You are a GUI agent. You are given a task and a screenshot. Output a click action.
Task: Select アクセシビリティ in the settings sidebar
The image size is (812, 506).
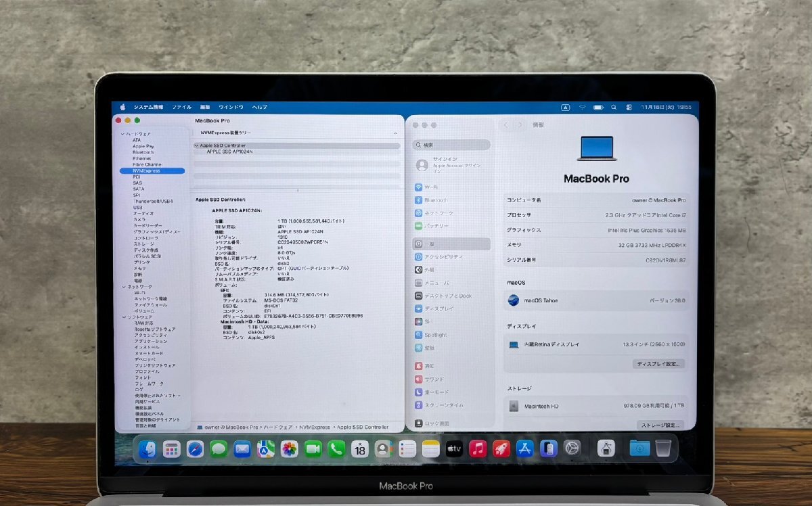[451, 257]
